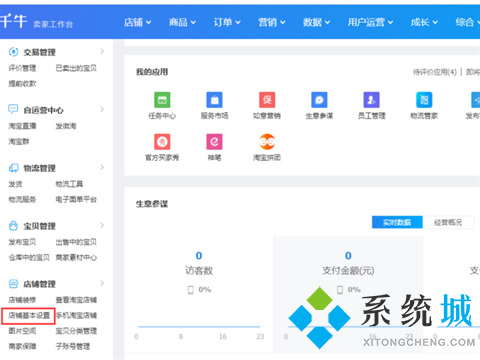Open 手机淘宝店铺 link
Viewport: 480px width, 360px height.
point(76,316)
